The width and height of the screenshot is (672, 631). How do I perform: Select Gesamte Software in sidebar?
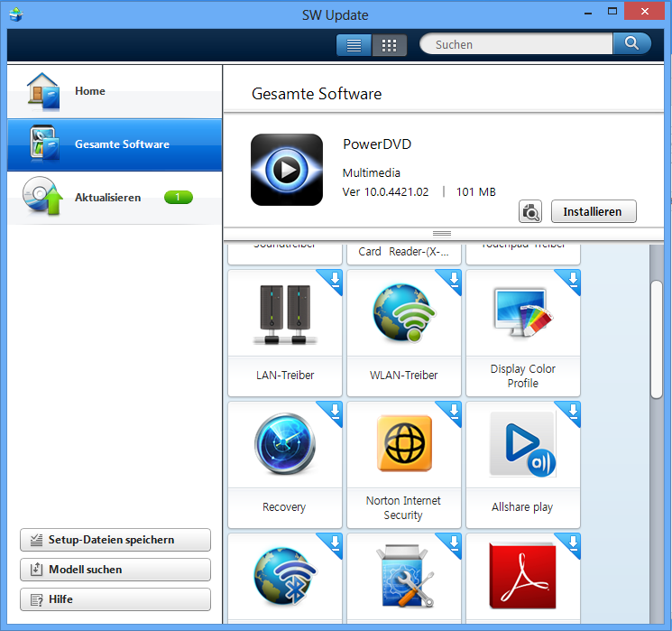click(115, 144)
